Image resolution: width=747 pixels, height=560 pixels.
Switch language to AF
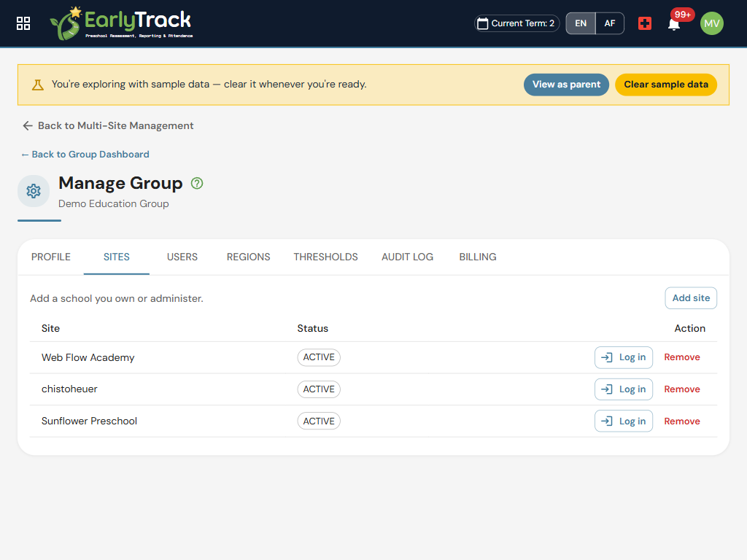[x=610, y=23]
